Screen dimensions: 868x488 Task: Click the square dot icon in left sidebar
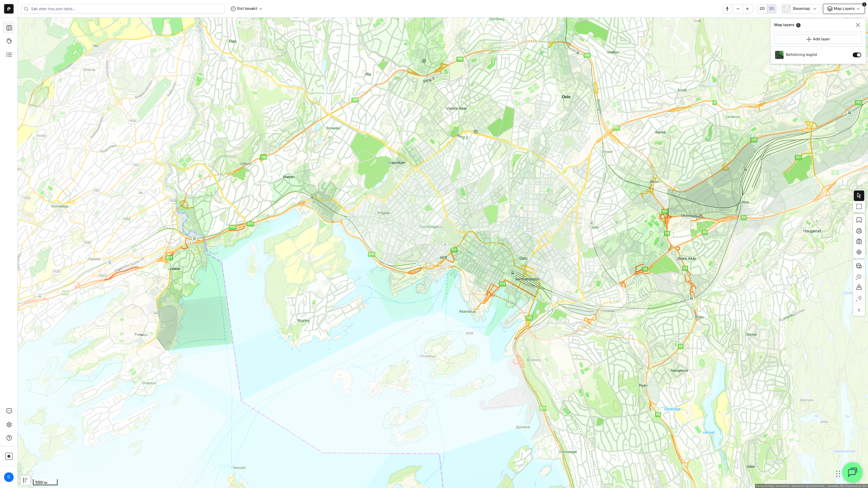pyautogui.click(x=9, y=456)
